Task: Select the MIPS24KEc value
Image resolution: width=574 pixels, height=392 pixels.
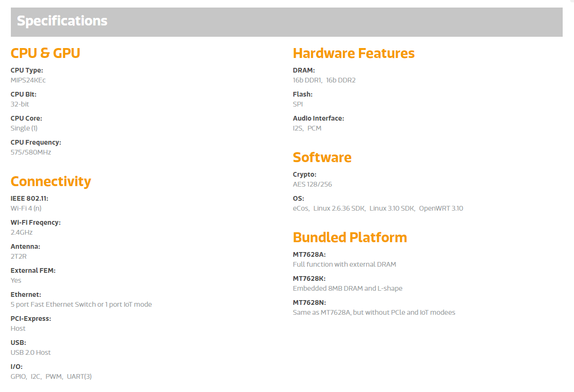Action: [28, 80]
